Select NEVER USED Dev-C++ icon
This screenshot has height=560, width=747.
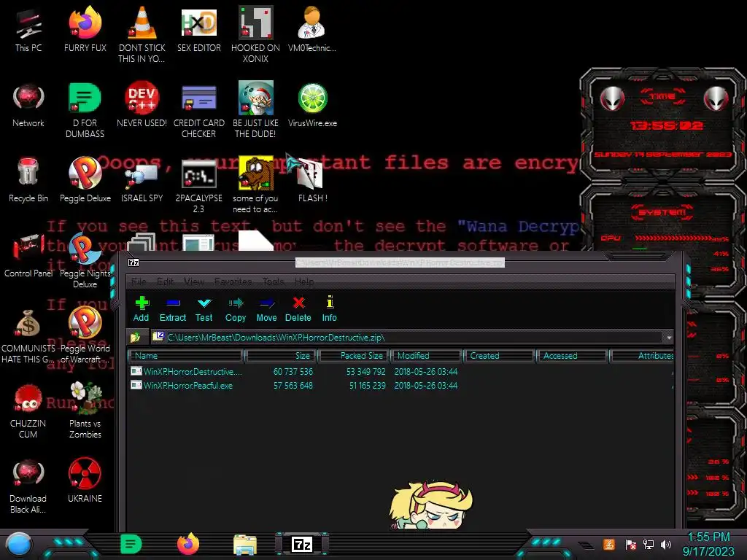[142, 105]
